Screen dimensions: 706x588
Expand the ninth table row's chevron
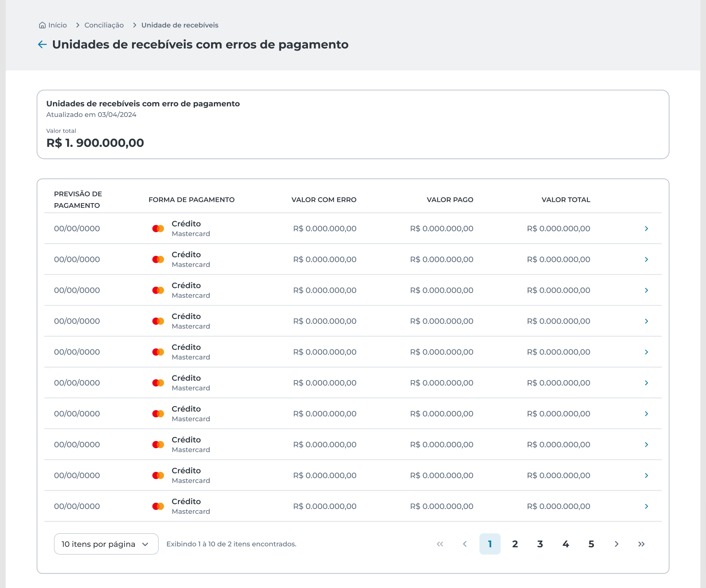point(647,475)
